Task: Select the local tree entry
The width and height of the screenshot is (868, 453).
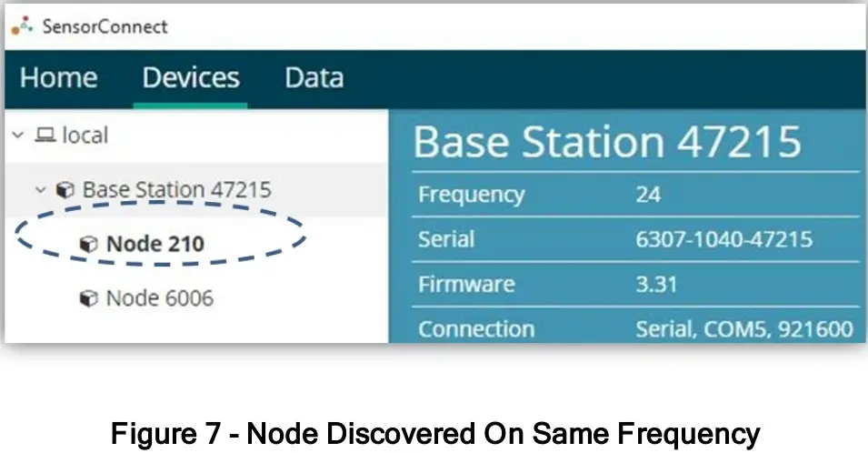Action: click(85, 136)
